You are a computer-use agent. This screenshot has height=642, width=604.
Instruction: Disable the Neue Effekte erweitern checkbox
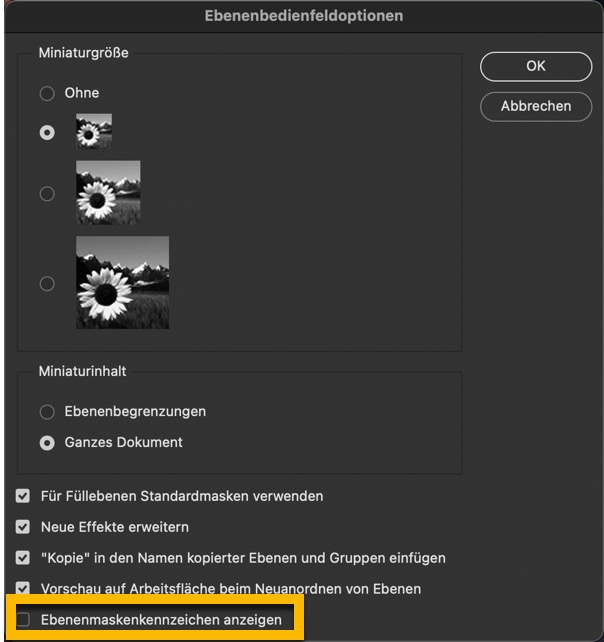(x=23, y=527)
